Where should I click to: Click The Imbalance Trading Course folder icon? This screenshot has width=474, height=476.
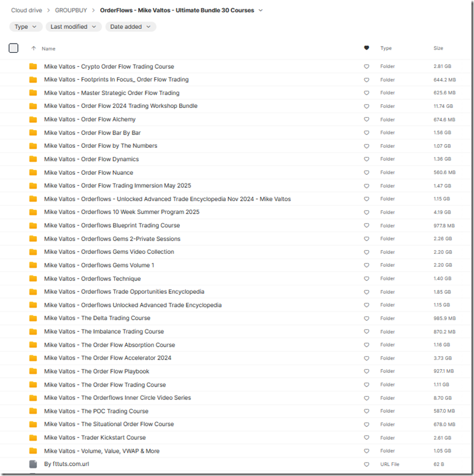point(33,331)
